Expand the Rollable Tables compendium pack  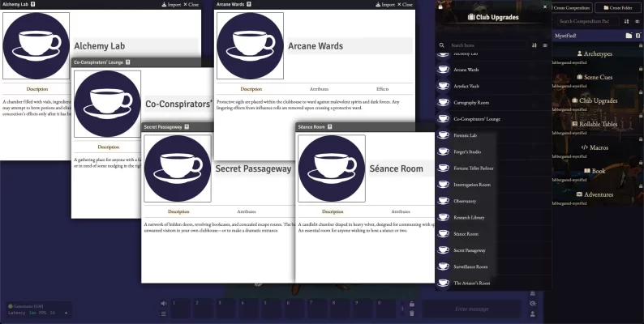[x=596, y=124]
